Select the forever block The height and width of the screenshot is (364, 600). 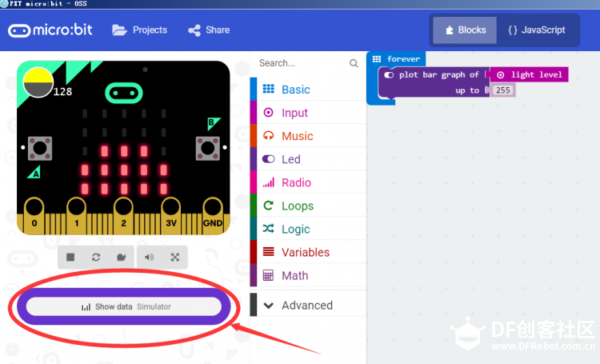397,59
